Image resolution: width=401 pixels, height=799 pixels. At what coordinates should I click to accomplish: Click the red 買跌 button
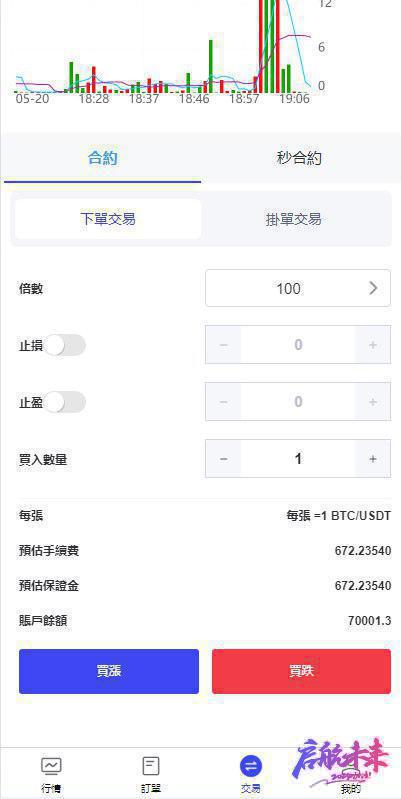(302, 671)
